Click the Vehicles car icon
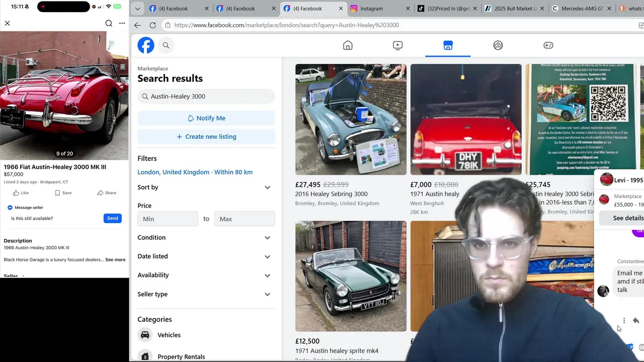 (x=145, y=335)
